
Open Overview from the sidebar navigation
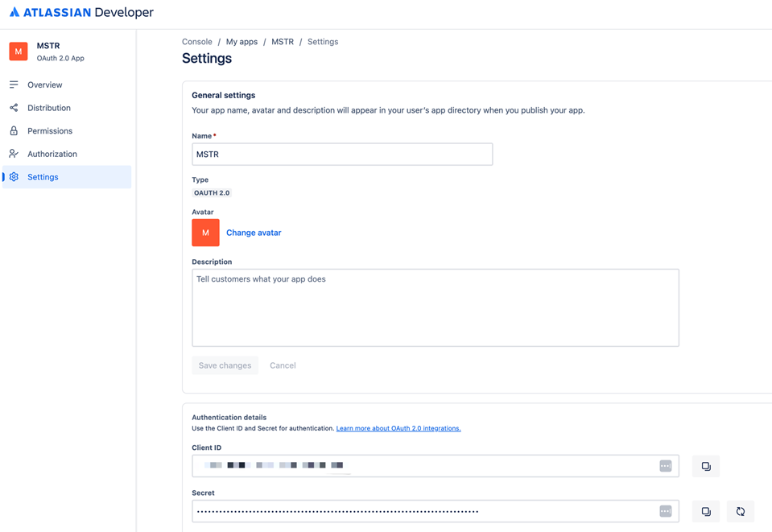[44, 85]
